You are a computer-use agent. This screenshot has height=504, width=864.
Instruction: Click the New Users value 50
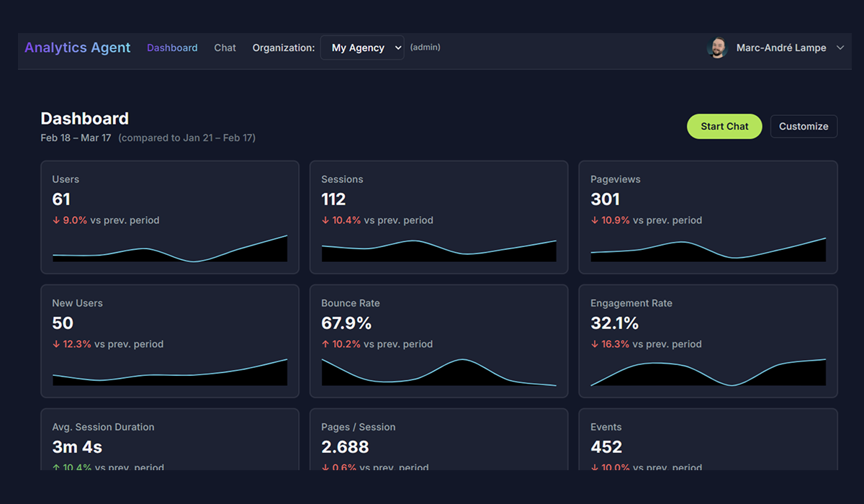pos(63,323)
